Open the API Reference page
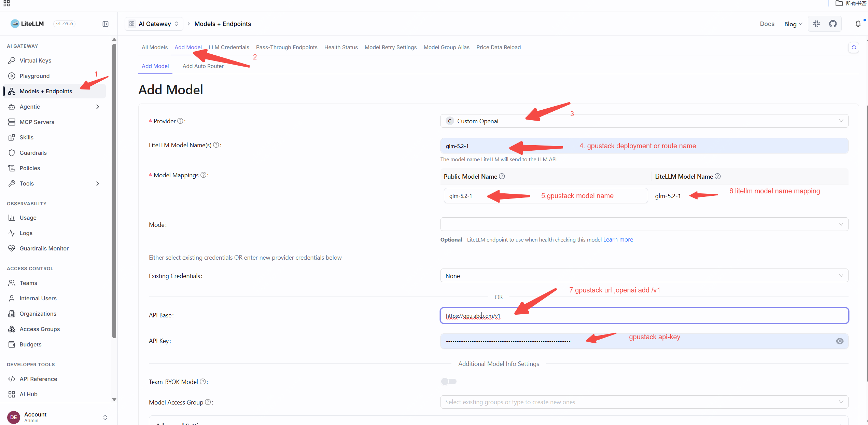This screenshot has width=868, height=425. point(55,379)
